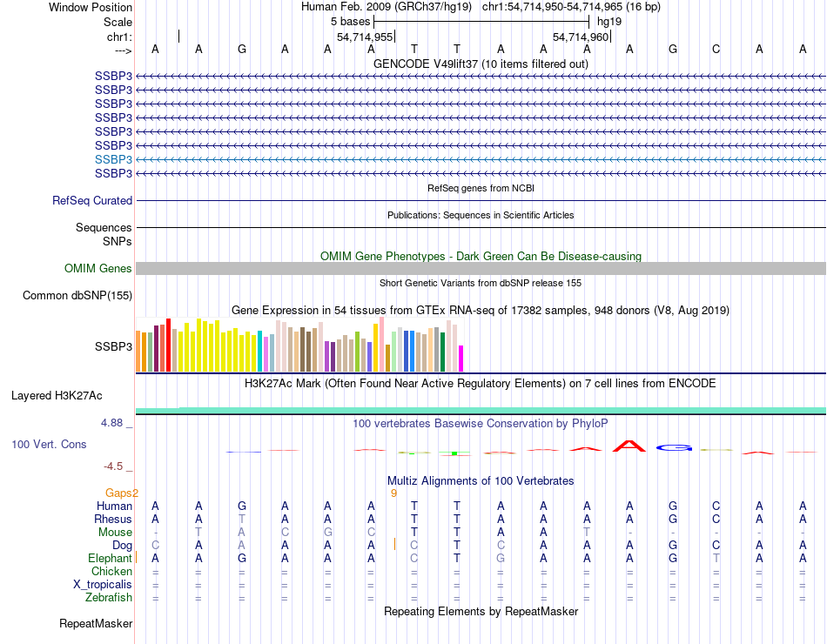This screenshot has width=827, height=644.
Task: Click the OMIM Gene Phenotypes green title
Action: click(x=481, y=257)
